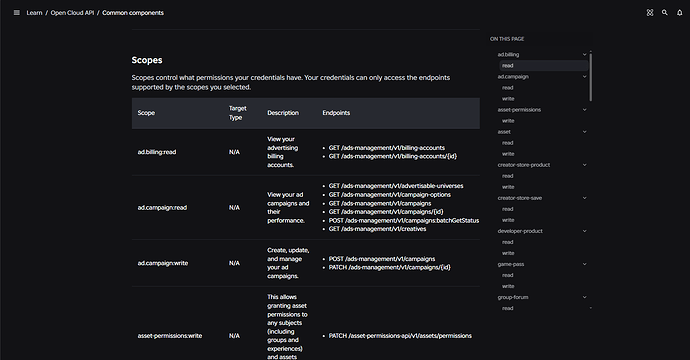690x360 pixels.
Task: Select write under creator-store-save
Action: coord(508,220)
